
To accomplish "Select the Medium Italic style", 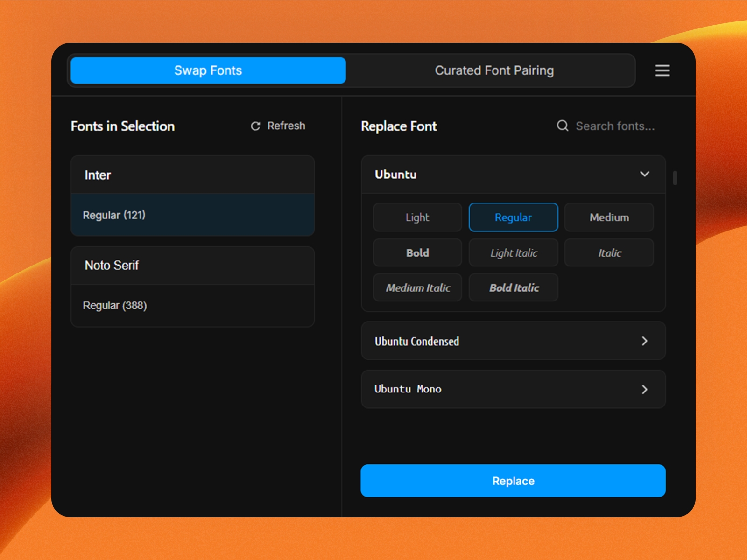I will (x=417, y=287).
